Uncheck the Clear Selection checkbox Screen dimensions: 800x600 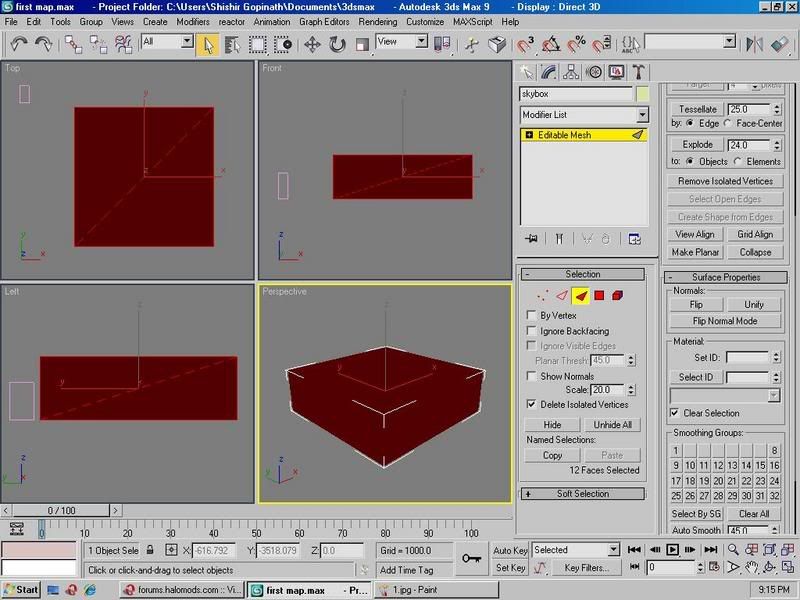coord(674,413)
